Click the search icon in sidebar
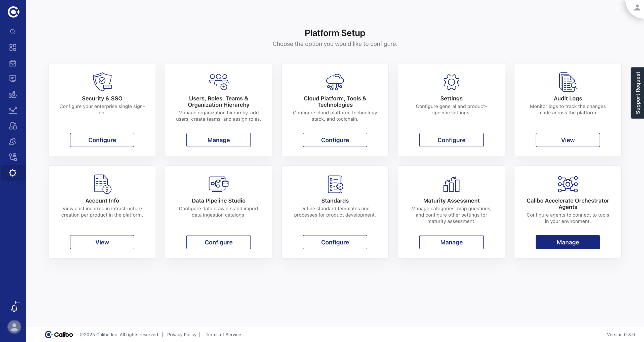644x342 pixels. (13, 32)
